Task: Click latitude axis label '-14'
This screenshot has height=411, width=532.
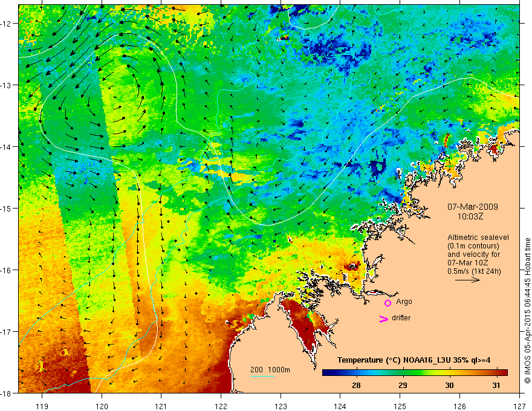Action: coord(7,147)
